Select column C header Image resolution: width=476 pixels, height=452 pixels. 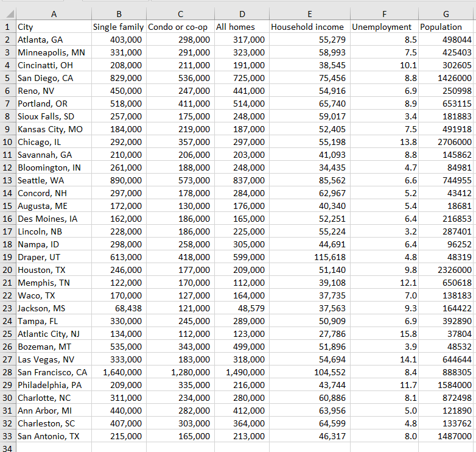(x=180, y=14)
